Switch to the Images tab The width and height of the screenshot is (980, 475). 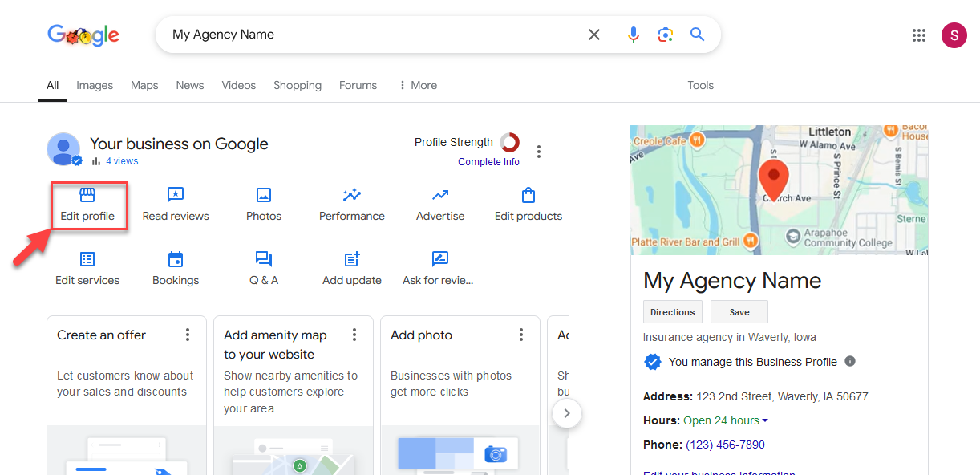[x=95, y=85]
